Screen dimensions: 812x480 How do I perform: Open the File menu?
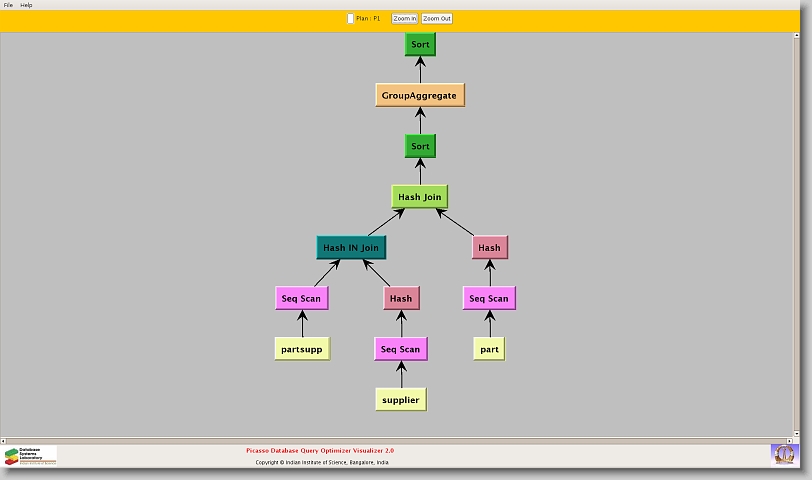(x=8, y=5)
